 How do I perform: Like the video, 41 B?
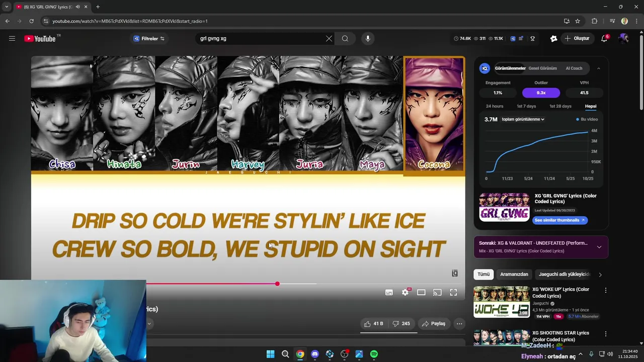[x=374, y=324]
